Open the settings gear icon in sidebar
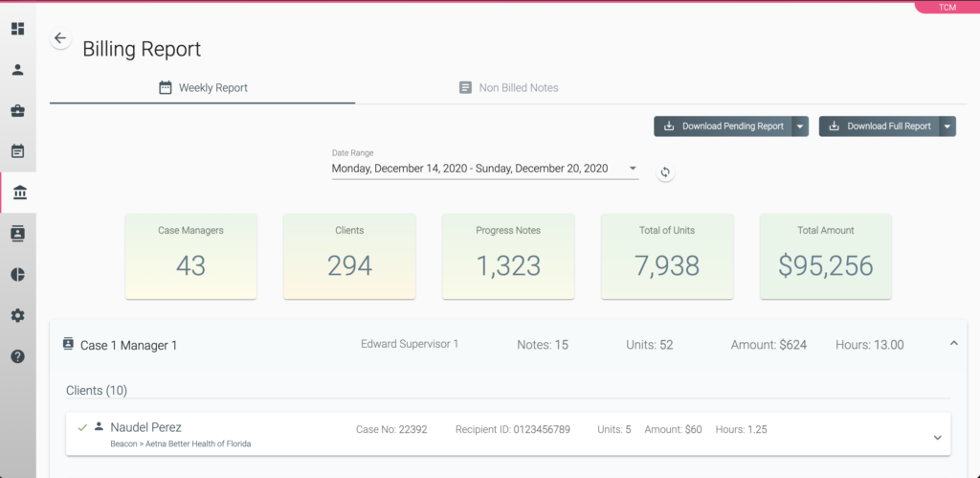This screenshot has height=478, width=980. tap(18, 316)
